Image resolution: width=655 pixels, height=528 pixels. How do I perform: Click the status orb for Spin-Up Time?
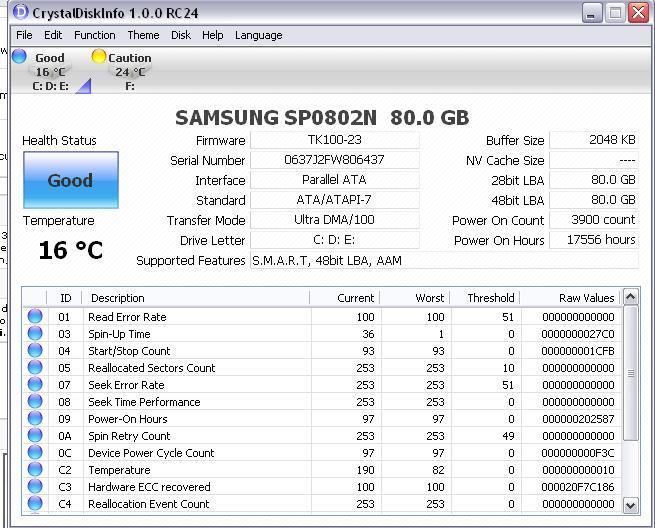coord(35,333)
